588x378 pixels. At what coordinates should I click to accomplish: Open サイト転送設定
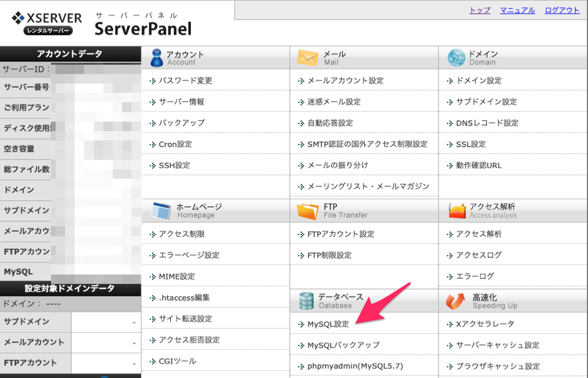click(185, 319)
